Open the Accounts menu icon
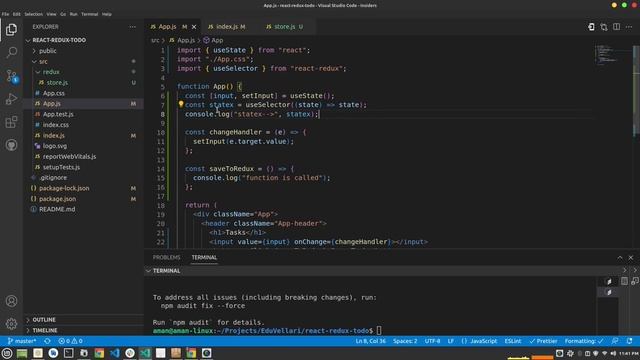The image size is (640, 360). (x=11, y=301)
